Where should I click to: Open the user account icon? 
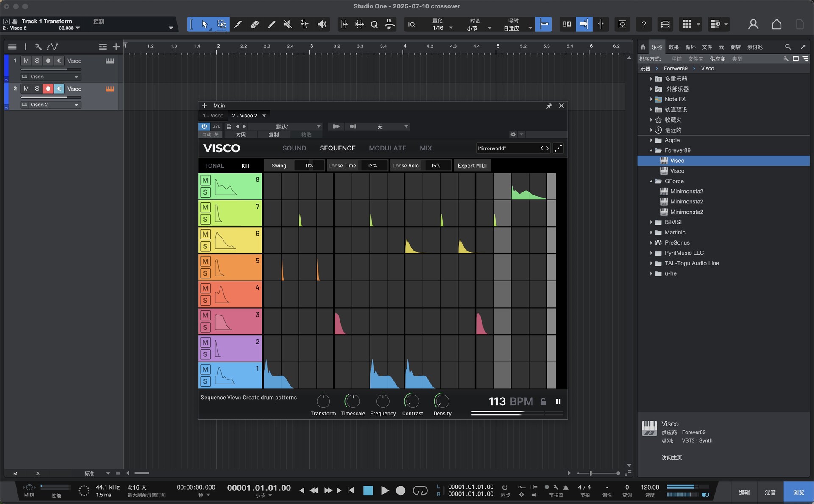click(x=753, y=24)
